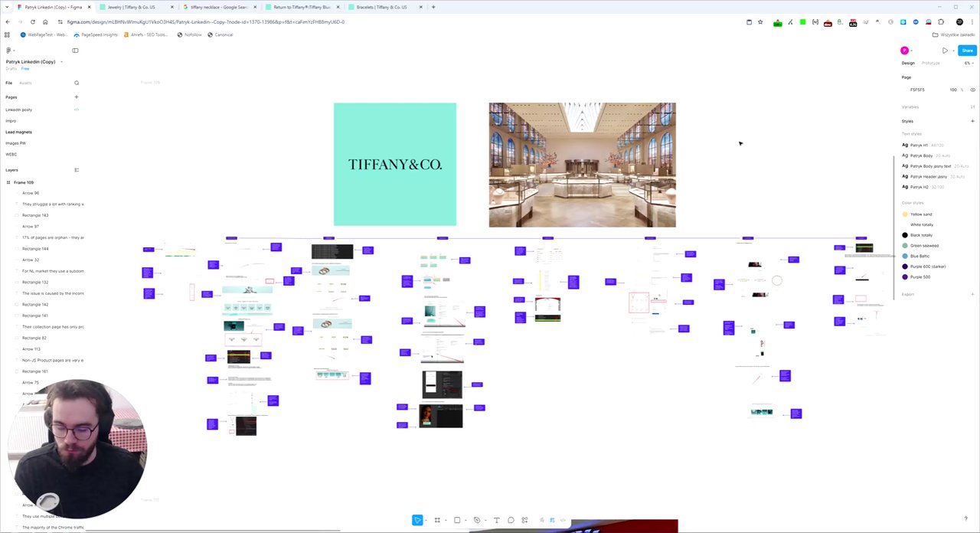Open the present options dropdown arrow
Viewport: 980px width, 533px height.
[x=952, y=51]
